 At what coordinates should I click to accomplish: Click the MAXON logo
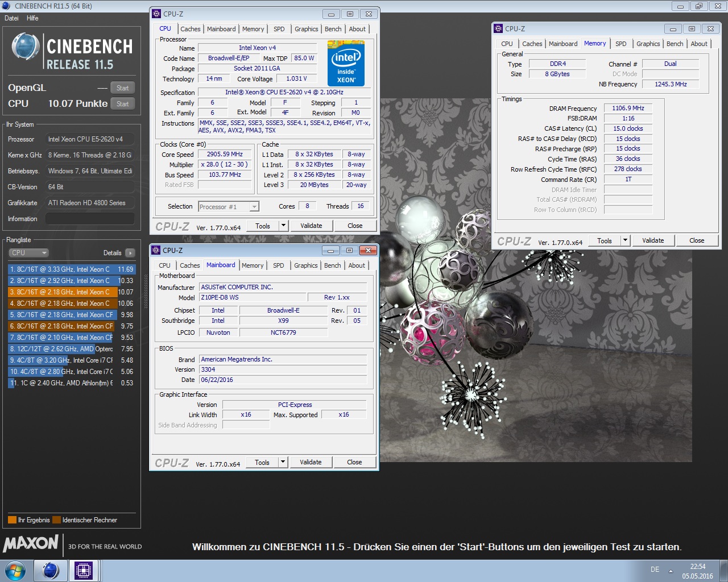[x=31, y=544]
